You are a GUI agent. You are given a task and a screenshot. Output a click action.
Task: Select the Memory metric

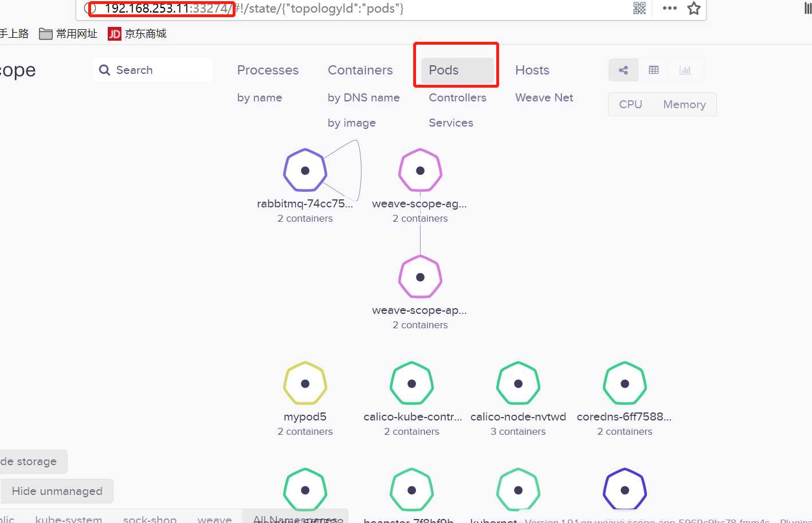[x=684, y=104]
